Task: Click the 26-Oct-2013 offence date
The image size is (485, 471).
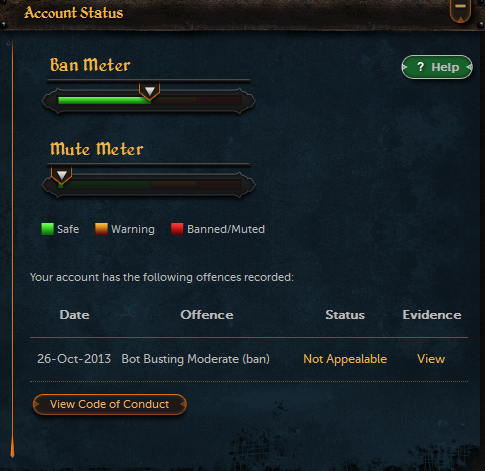Action: tap(74, 359)
